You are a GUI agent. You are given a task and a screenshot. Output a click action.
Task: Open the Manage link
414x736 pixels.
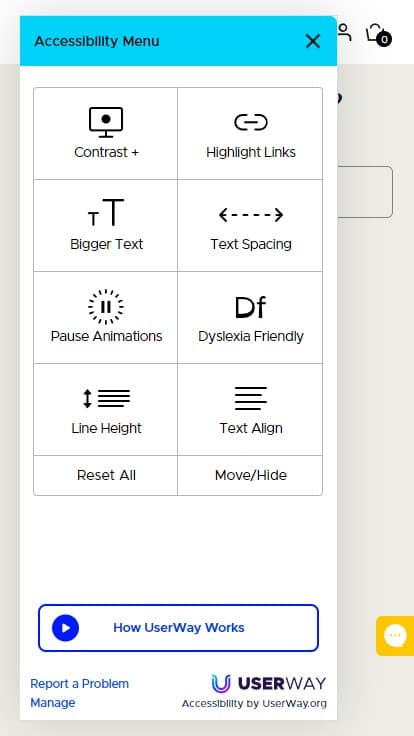(x=53, y=703)
